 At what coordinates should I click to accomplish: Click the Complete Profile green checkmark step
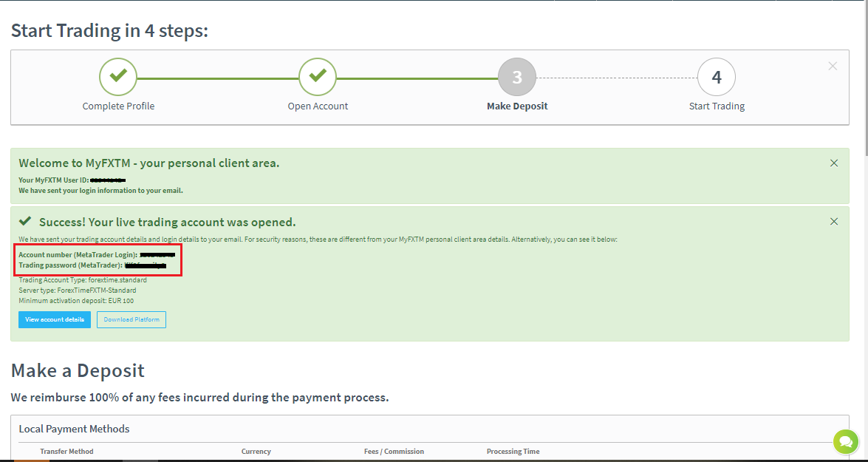click(x=118, y=77)
